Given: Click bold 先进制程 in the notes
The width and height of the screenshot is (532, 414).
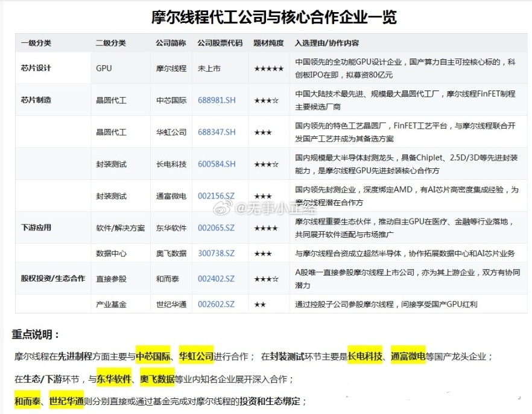Looking at the screenshot, I should (x=75, y=356).
